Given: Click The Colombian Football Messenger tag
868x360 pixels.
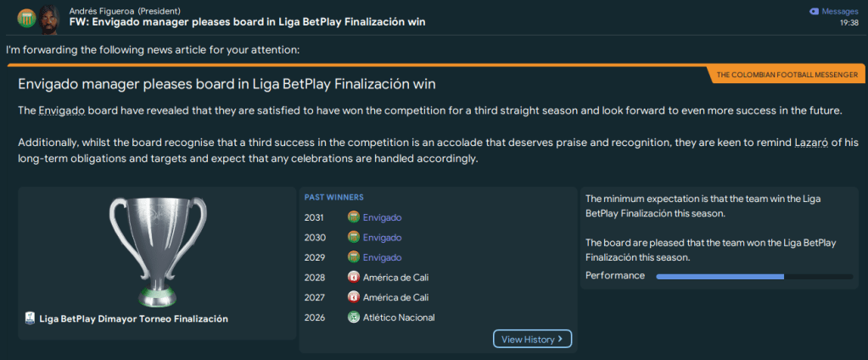Looking at the screenshot, I should (x=787, y=75).
